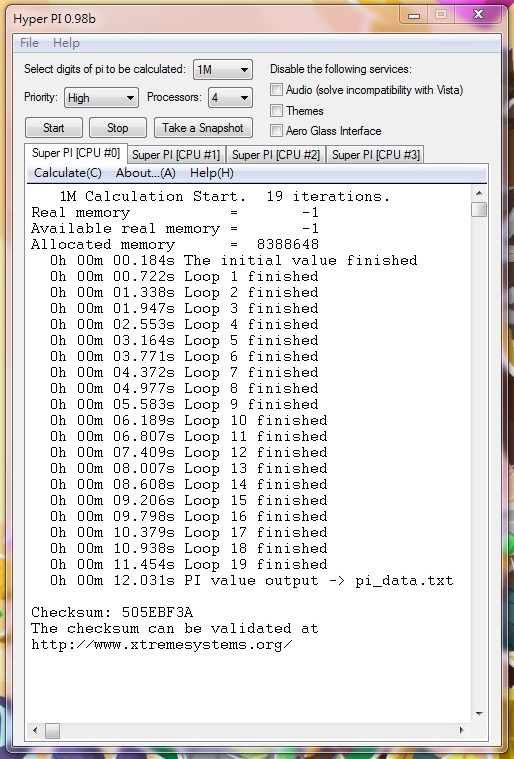The image size is (514, 759).
Task: Switch to Super PI [CPU #2] tab
Action: pos(276,155)
